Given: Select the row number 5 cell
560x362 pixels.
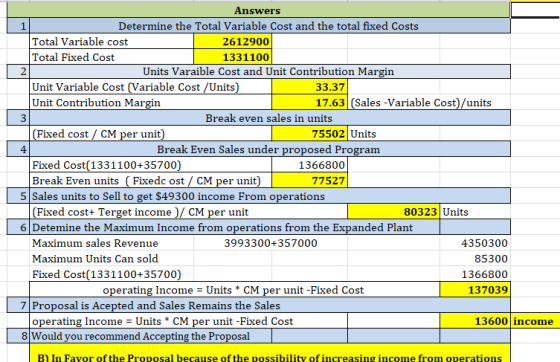Looking at the screenshot, I should point(19,196).
